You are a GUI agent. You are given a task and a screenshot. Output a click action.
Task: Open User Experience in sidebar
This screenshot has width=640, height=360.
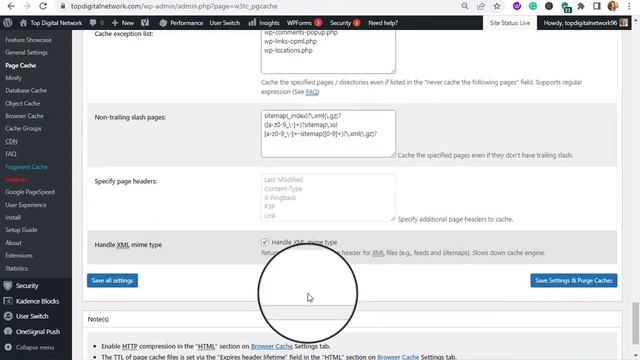26,205
